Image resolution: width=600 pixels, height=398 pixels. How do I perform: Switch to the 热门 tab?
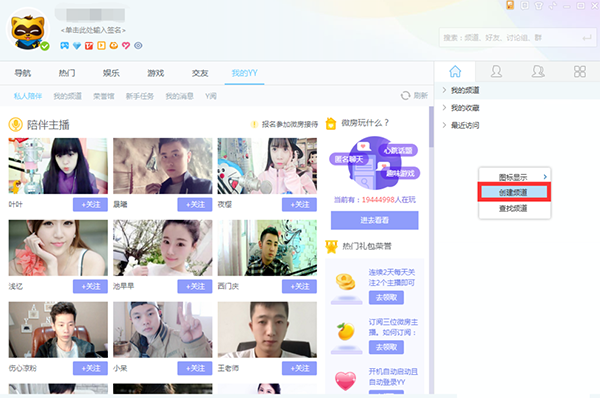click(x=67, y=73)
